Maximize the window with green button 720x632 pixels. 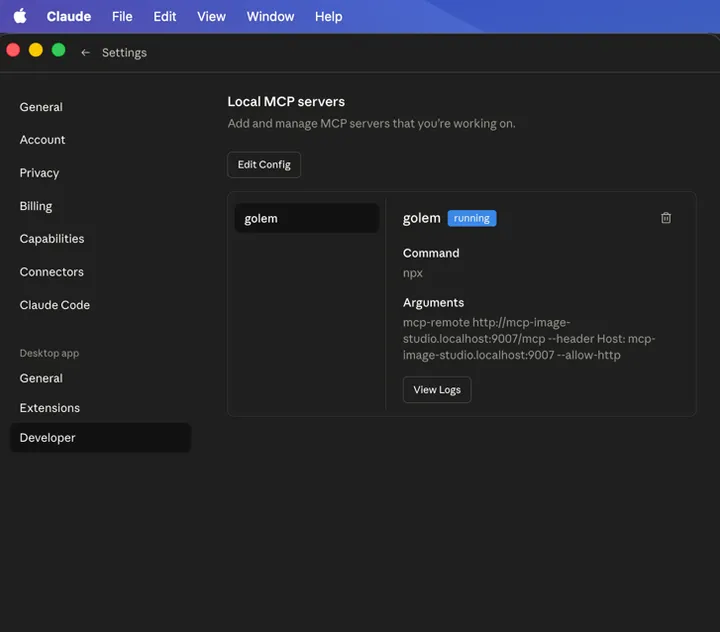click(58, 50)
